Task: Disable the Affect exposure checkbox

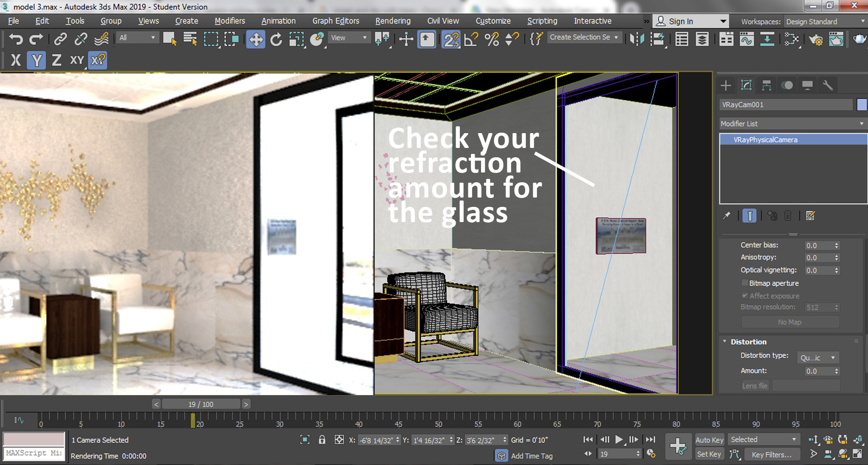Action: (x=745, y=295)
